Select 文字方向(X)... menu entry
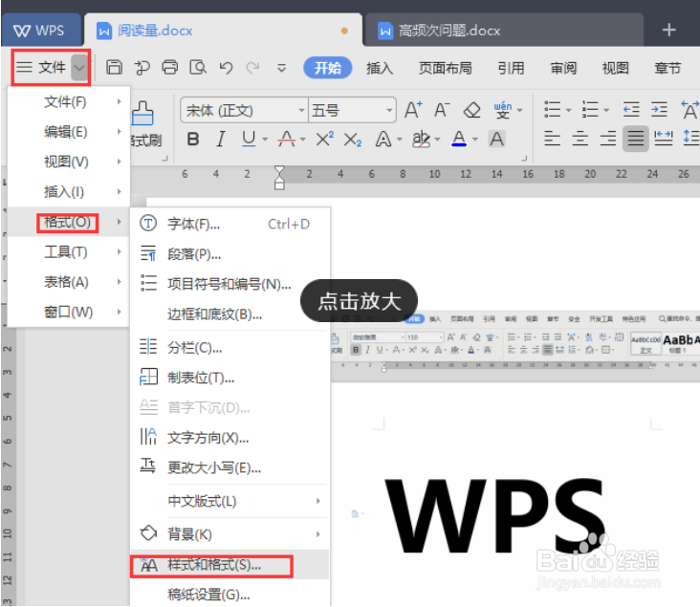 point(230,438)
